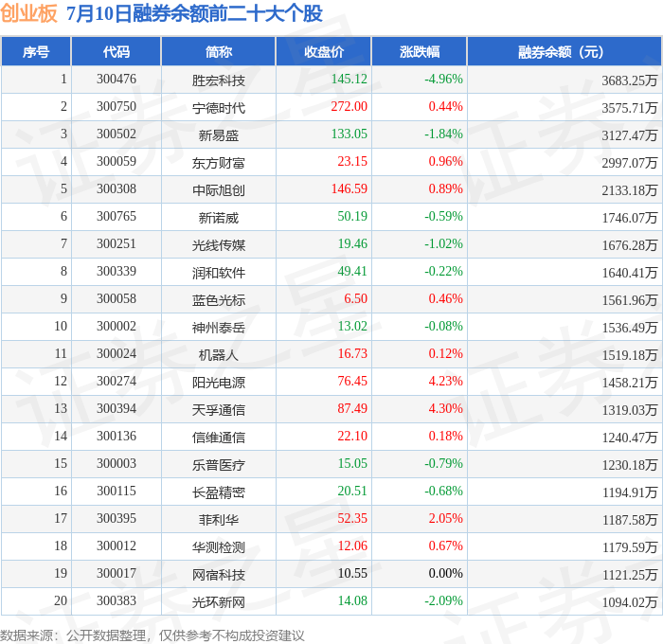663x644 pixels.
Task: Click balance 1094.02万
Action: [x=630, y=602]
